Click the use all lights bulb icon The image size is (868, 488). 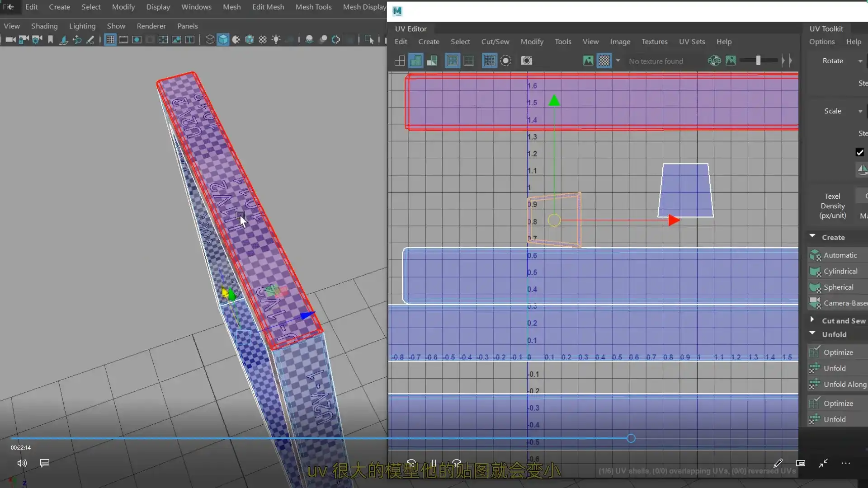coord(276,40)
